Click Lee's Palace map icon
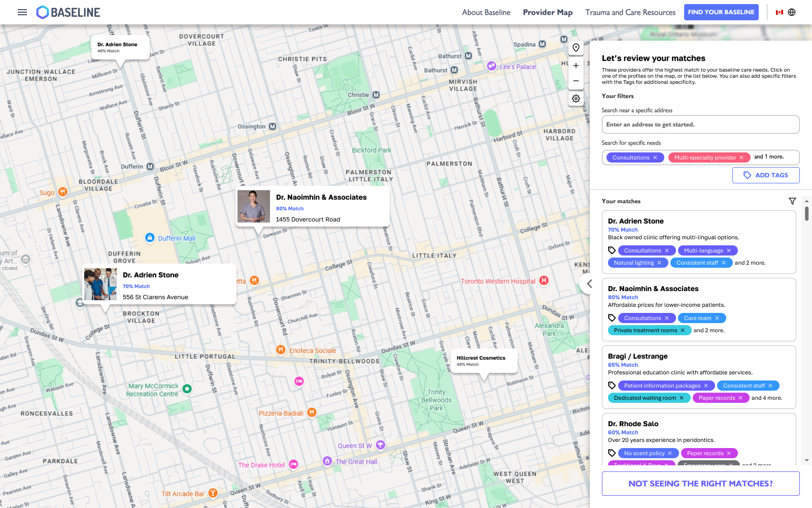The image size is (812, 508). pyautogui.click(x=491, y=66)
